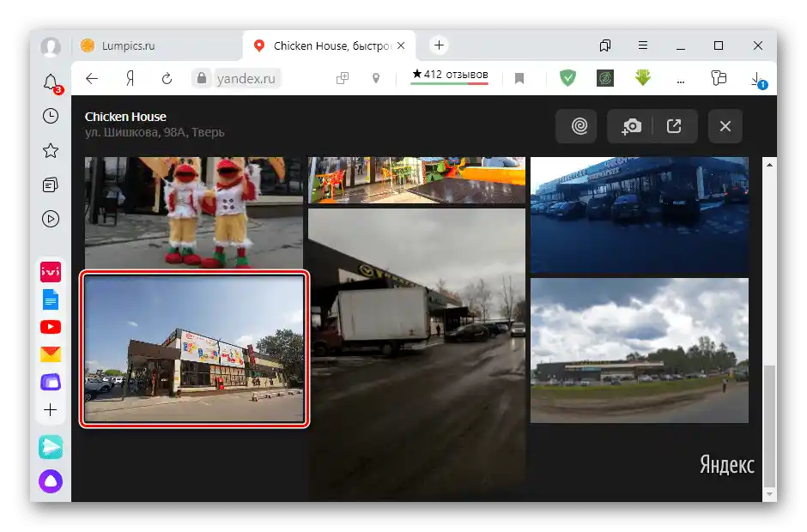Image resolution: width=807 pixels, height=532 pixels.
Task: Open YouTube from the sidebar
Action: pyautogui.click(x=51, y=327)
